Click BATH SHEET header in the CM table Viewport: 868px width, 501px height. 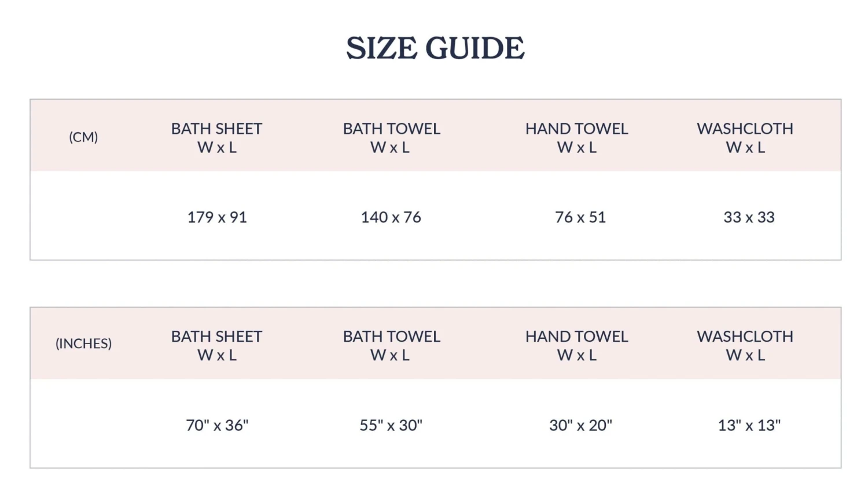(216, 129)
